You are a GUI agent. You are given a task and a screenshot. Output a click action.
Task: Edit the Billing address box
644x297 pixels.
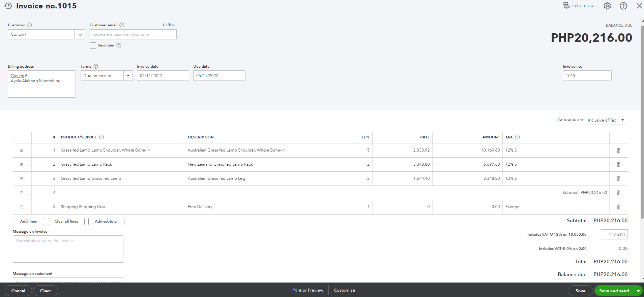coord(42,84)
